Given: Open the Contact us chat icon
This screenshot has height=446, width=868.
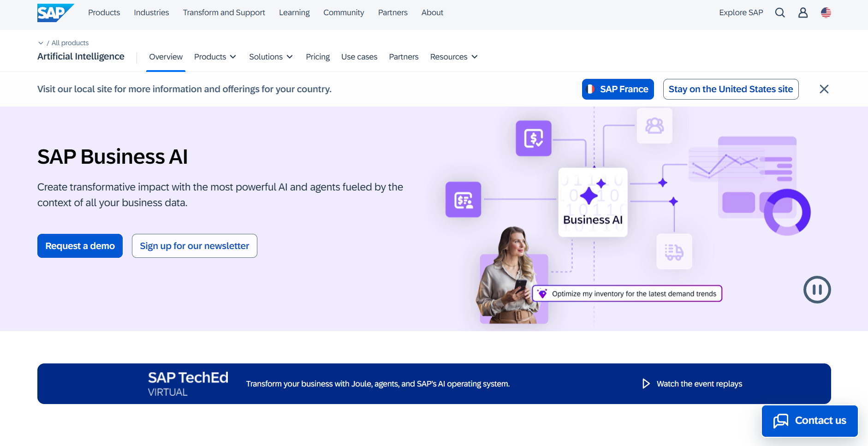Looking at the screenshot, I should (x=780, y=421).
